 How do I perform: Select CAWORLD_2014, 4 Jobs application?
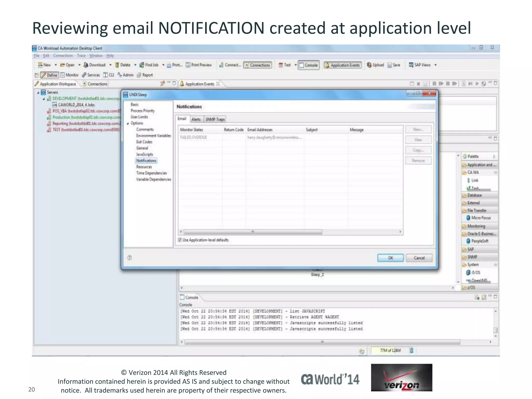tap(74, 105)
